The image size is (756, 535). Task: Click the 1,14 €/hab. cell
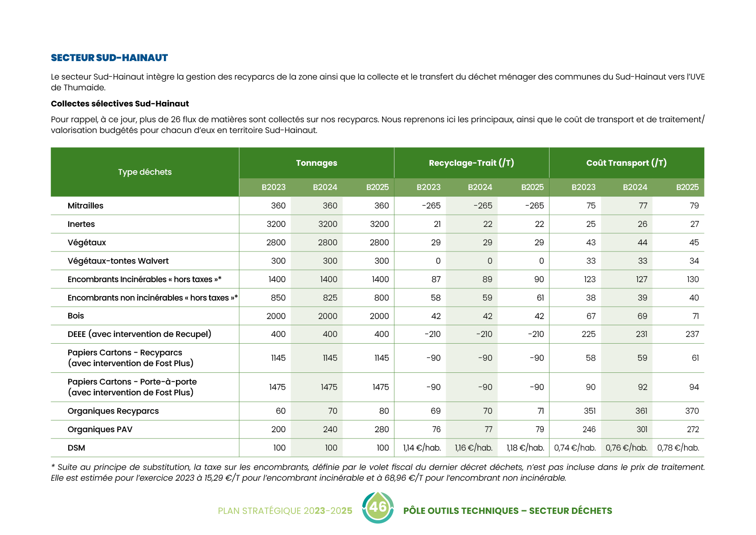pyautogui.click(x=422, y=448)
